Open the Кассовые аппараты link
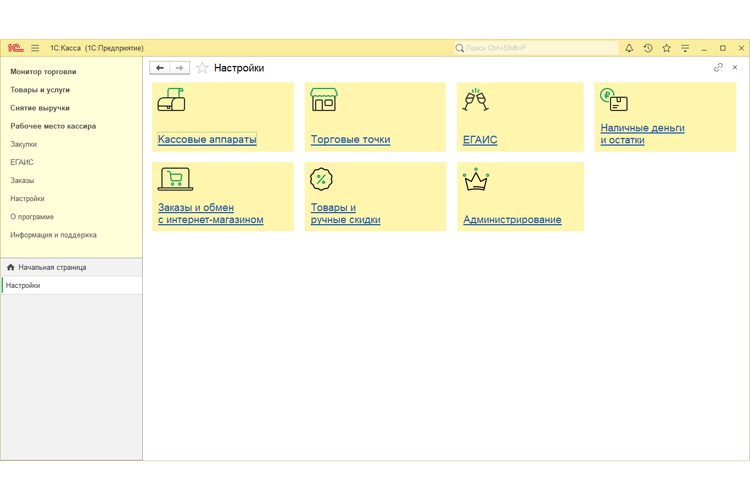This screenshot has height=500, width=750. [x=207, y=140]
